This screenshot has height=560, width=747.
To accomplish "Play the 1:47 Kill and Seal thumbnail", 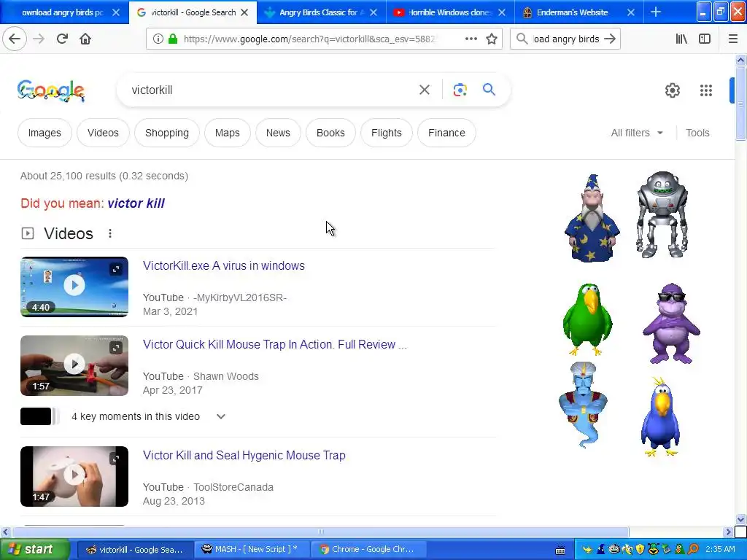I will point(74,476).
